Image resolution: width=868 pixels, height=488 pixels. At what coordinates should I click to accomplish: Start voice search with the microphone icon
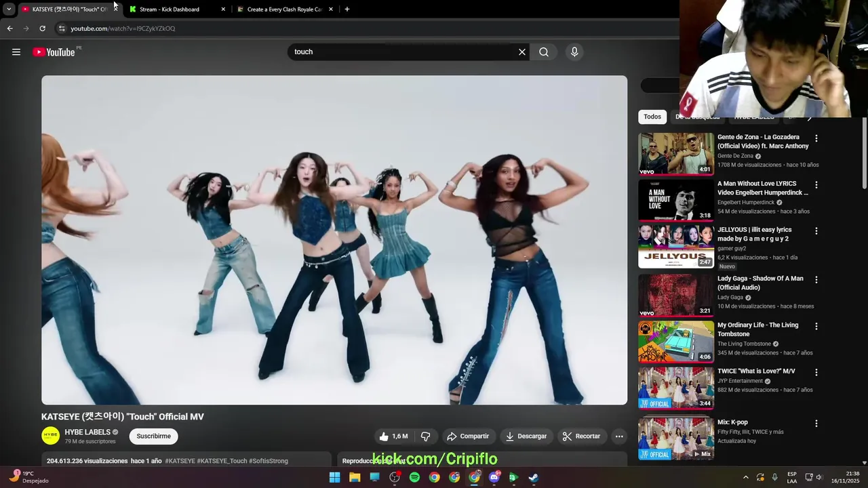[x=574, y=52]
